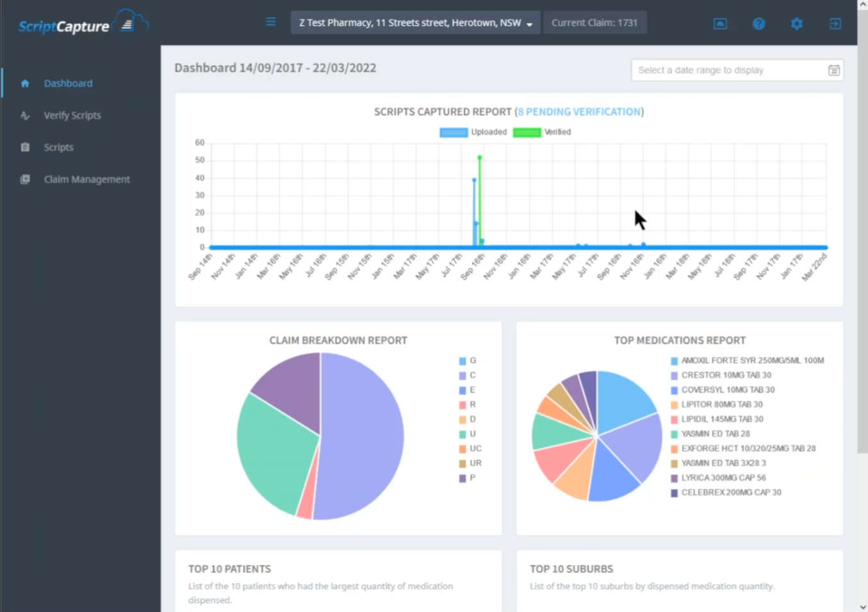Screen dimensions: 868x612
Task: Toggle G legend item in Claim Breakdown
Action: pyautogui.click(x=468, y=361)
